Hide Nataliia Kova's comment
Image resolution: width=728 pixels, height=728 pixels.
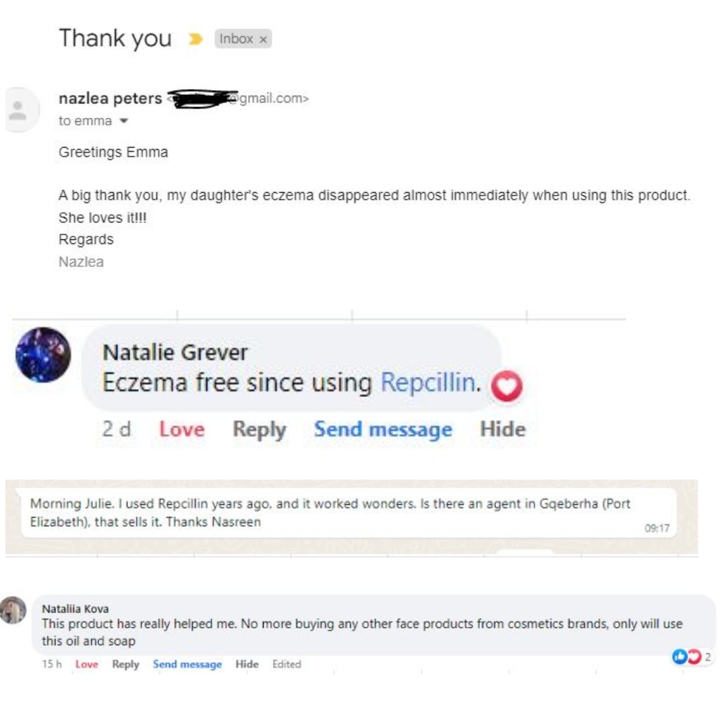point(247,664)
